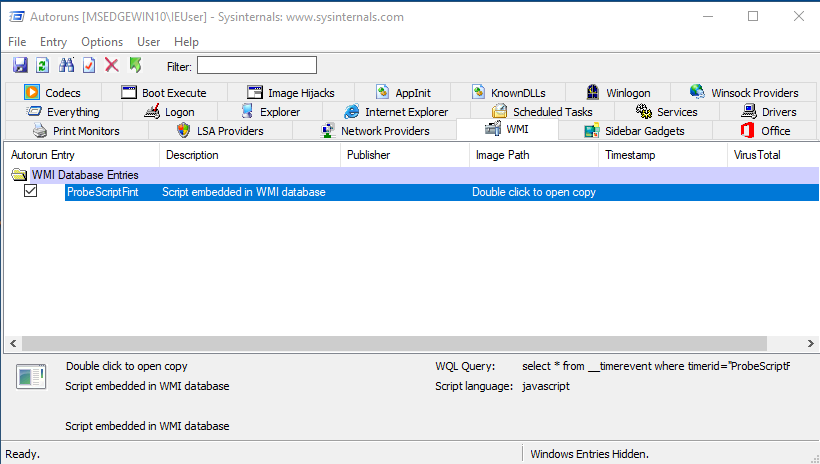Click the Office tab's red logo icon
This screenshot has width=820, height=464.
tap(747, 130)
